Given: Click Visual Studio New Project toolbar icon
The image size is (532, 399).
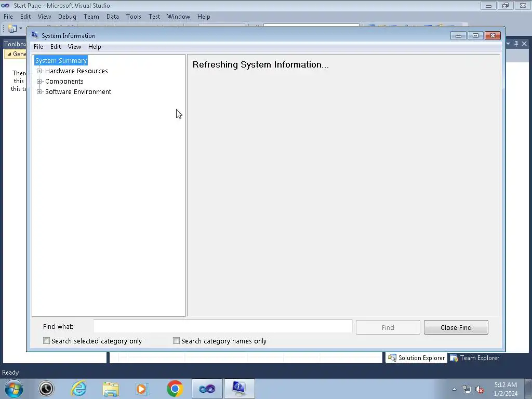Looking at the screenshot, I should (x=12, y=29).
